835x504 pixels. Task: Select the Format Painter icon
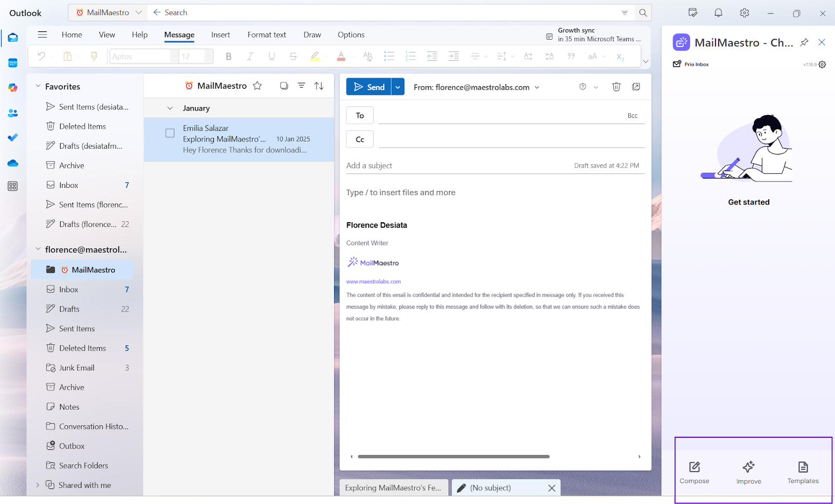coord(94,56)
